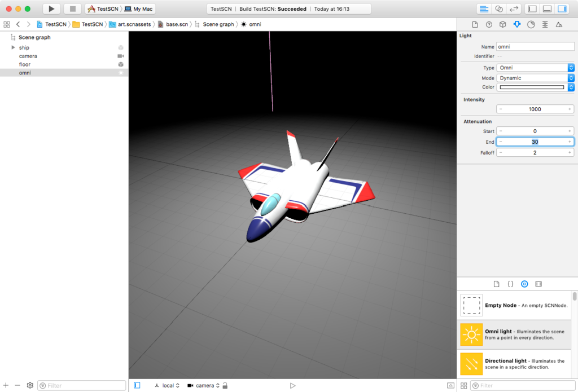Expand the ship node

[x=13, y=47]
